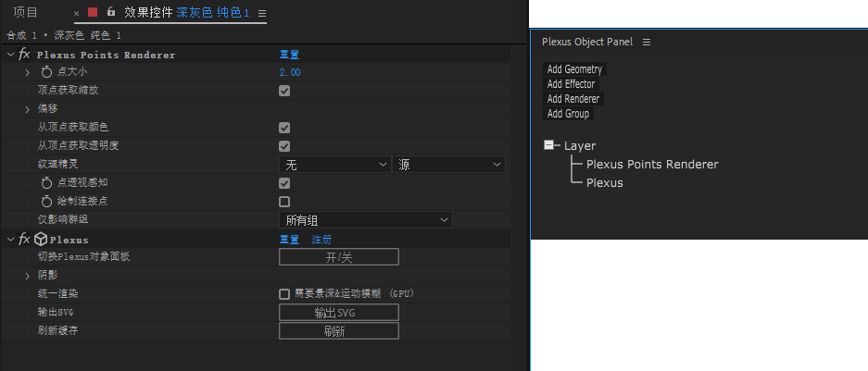Click 重置 for the Plexus effect
The width and height of the screenshot is (868, 371).
click(290, 239)
